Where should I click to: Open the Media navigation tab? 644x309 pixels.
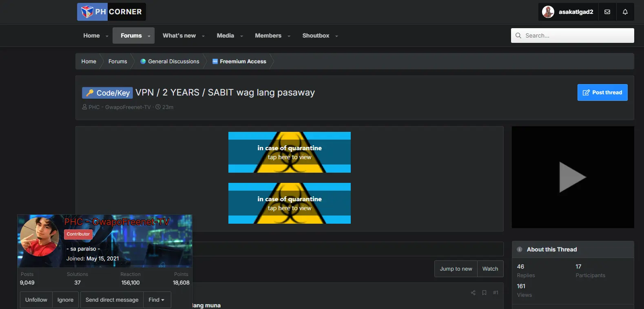[x=226, y=36]
